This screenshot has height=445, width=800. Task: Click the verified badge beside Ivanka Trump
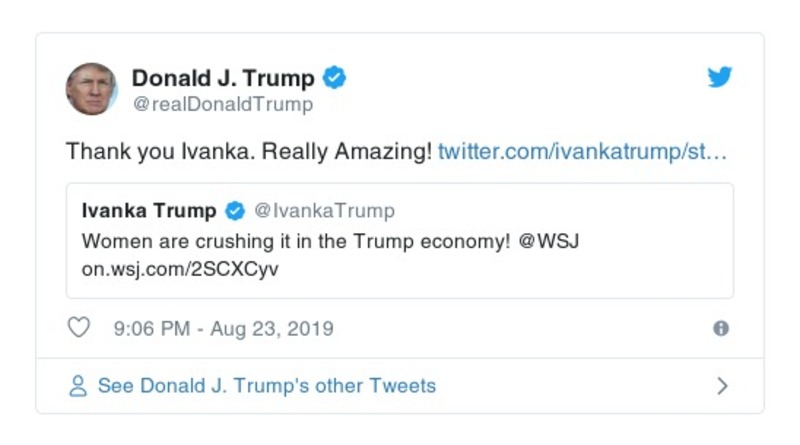pyautogui.click(x=235, y=211)
